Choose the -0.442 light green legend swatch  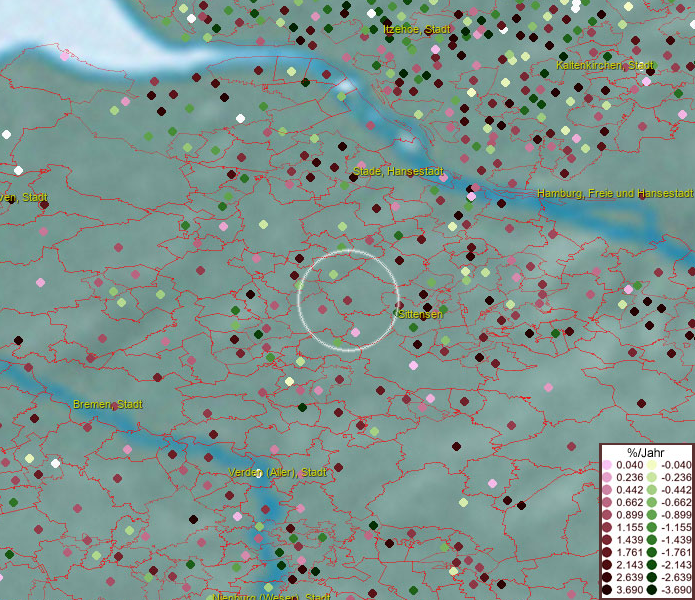[651, 490]
